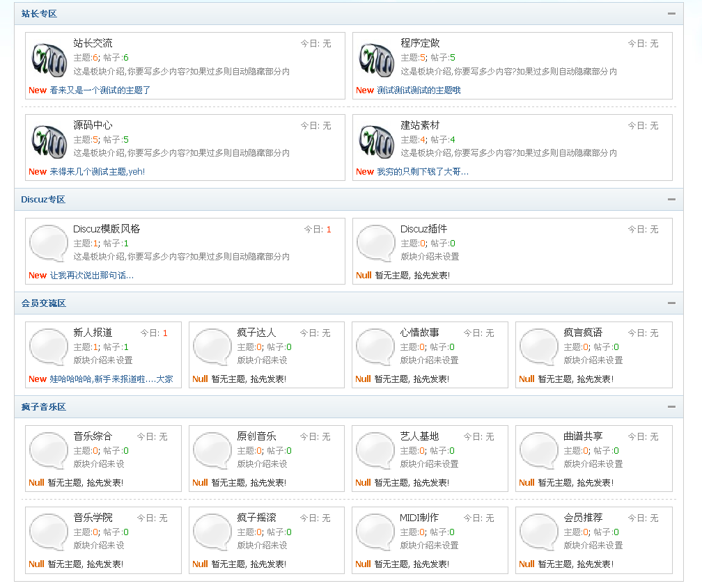Open the Discuz模版风格 forum title
This screenshot has height=588, width=702.
[107, 229]
